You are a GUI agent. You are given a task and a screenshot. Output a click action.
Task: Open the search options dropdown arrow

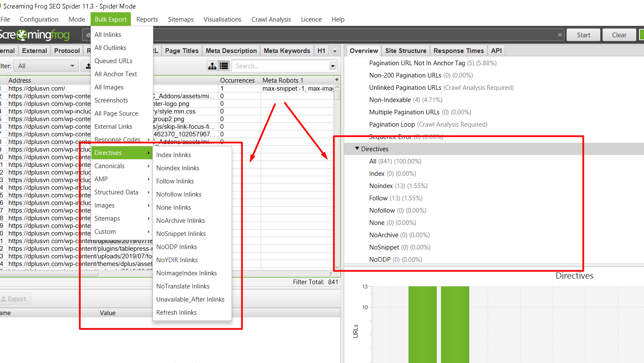pyautogui.click(x=333, y=66)
